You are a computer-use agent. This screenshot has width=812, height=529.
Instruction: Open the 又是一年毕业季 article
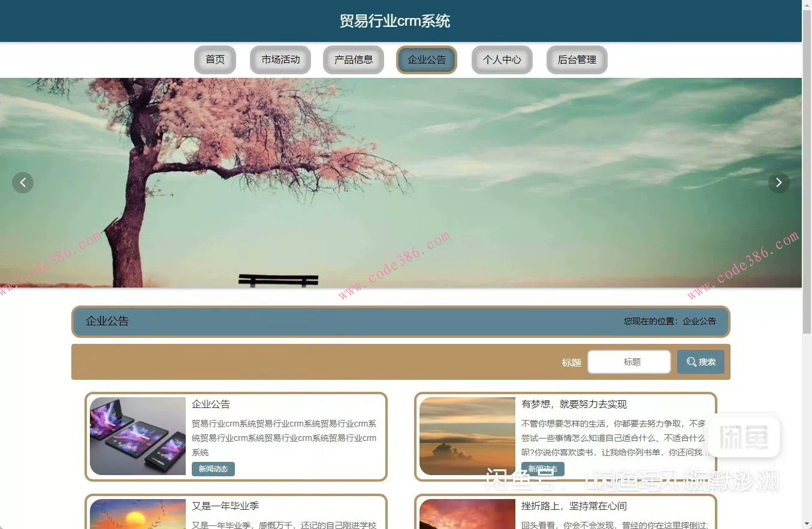pyautogui.click(x=227, y=506)
